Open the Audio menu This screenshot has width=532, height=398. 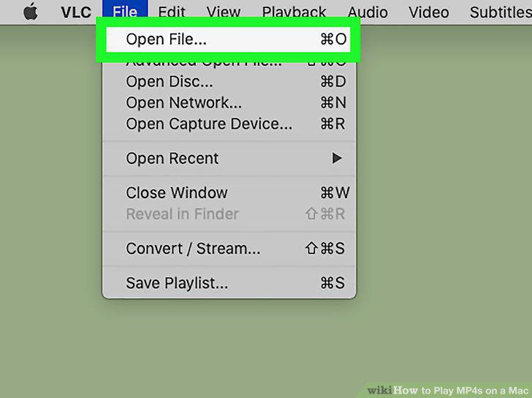[x=368, y=12]
